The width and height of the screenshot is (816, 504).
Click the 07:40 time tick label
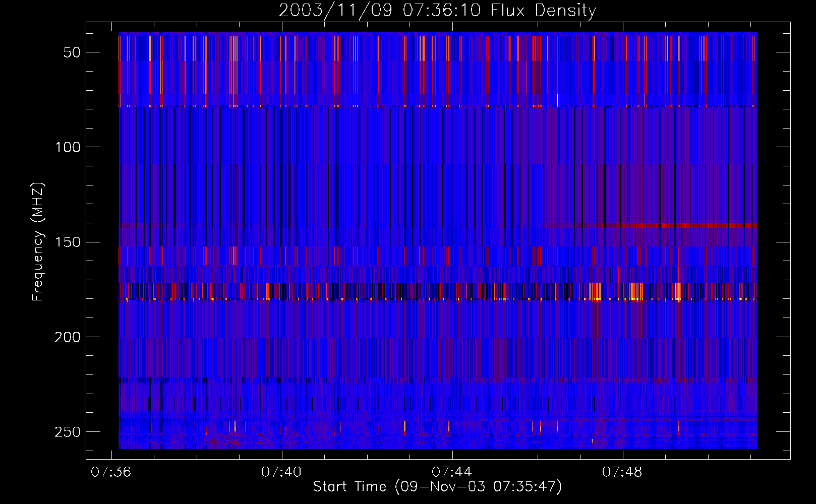tap(281, 472)
